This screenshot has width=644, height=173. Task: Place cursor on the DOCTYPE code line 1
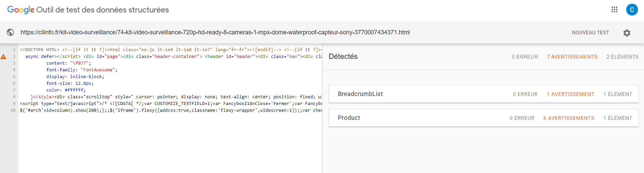[x=170, y=50]
